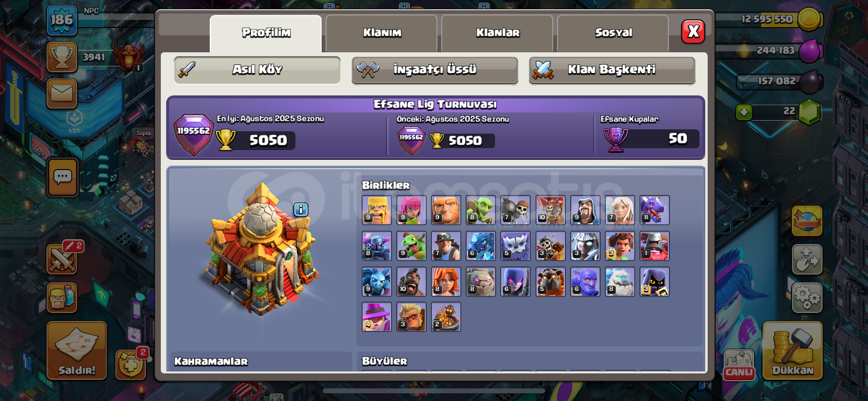Switch to the Klanım tab
The height and width of the screenshot is (401, 868).
382,33
